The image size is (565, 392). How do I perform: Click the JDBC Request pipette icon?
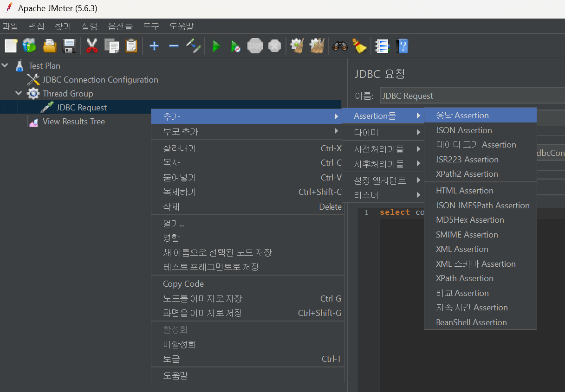coord(47,108)
